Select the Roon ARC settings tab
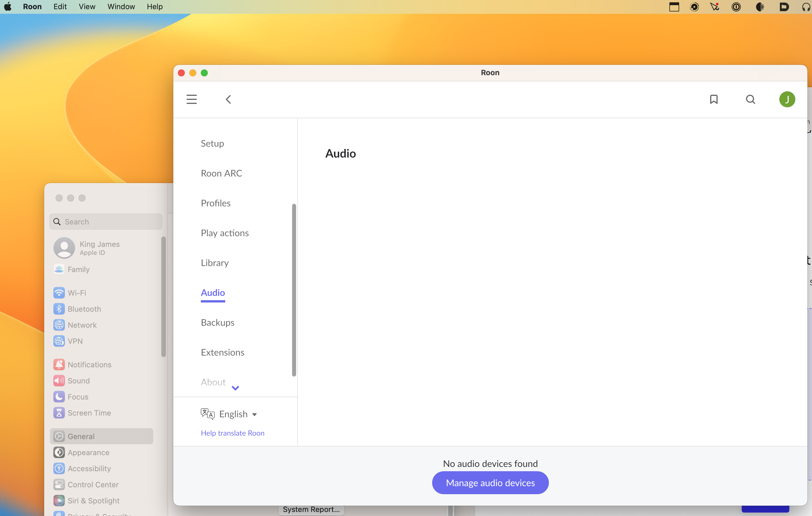This screenshot has width=812, height=516. click(221, 173)
